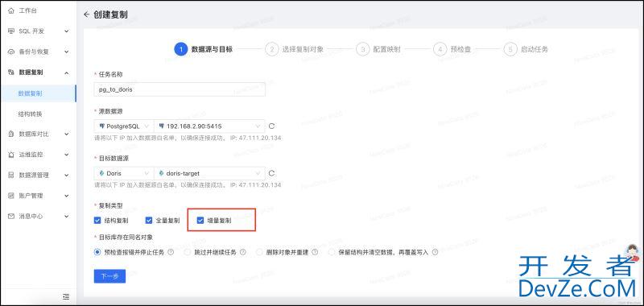Screen dimensions: 644x306
Task: Click step 1 数据源与目标
Action: pos(204,49)
